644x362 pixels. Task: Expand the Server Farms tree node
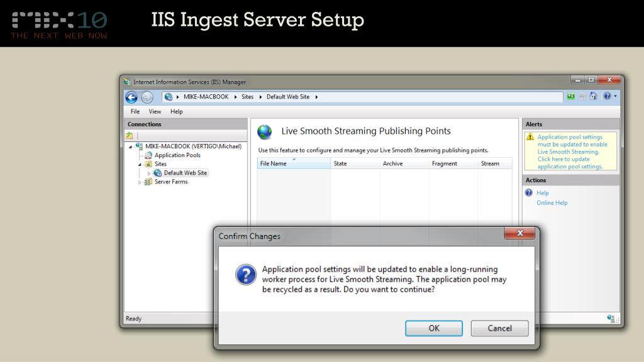[x=140, y=182]
